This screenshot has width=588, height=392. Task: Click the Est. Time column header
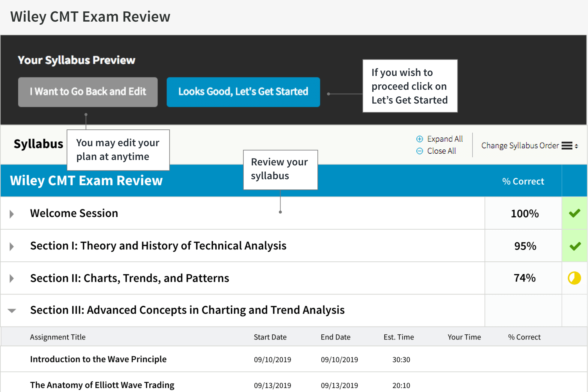pyautogui.click(x=399, y=337)
